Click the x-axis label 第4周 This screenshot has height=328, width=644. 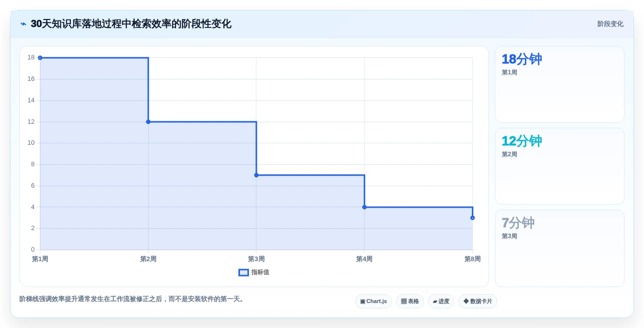(x=364, y=259)
